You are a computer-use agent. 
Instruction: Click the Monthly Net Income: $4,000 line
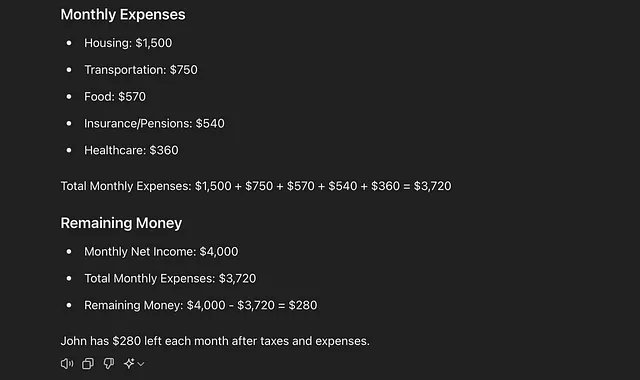coord(161,251)
